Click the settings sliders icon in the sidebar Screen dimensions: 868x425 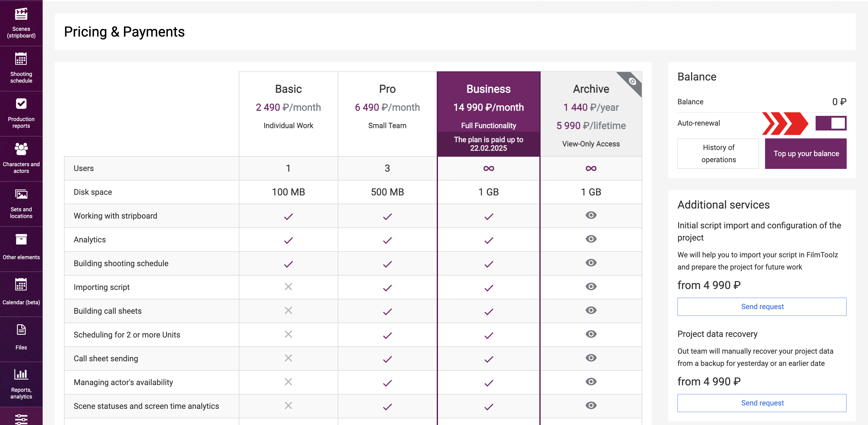pyautogui.click(x=21, y=418)
